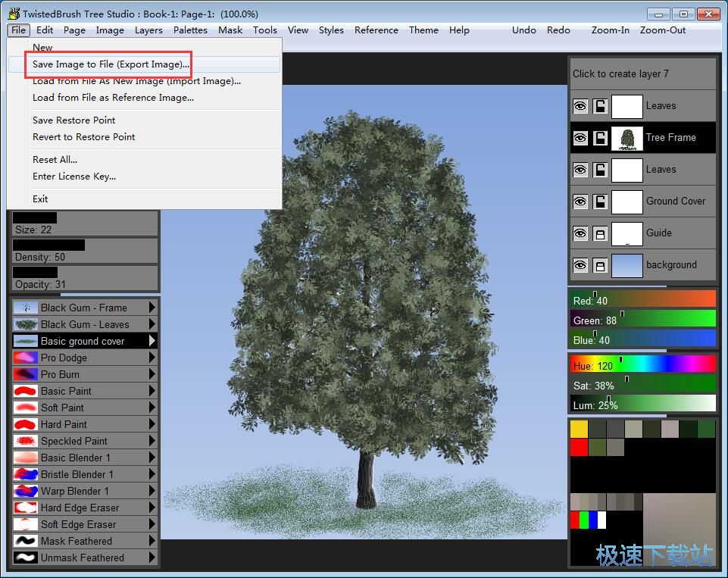Adjust the Lum slider

643,404
